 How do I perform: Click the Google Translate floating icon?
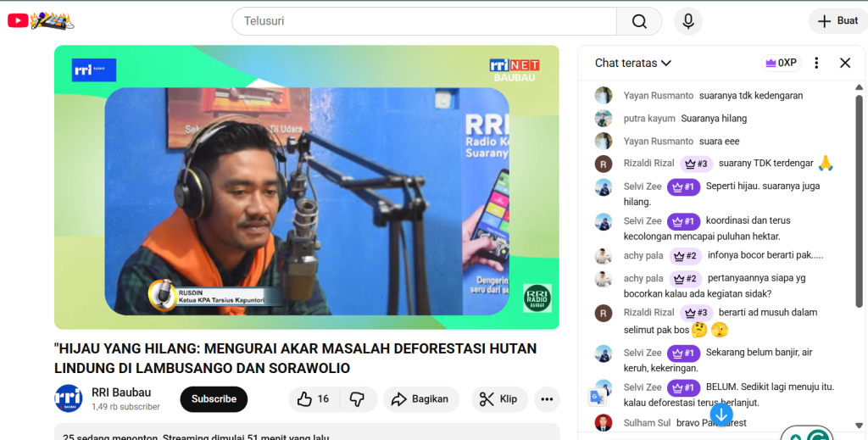[598, 397]
